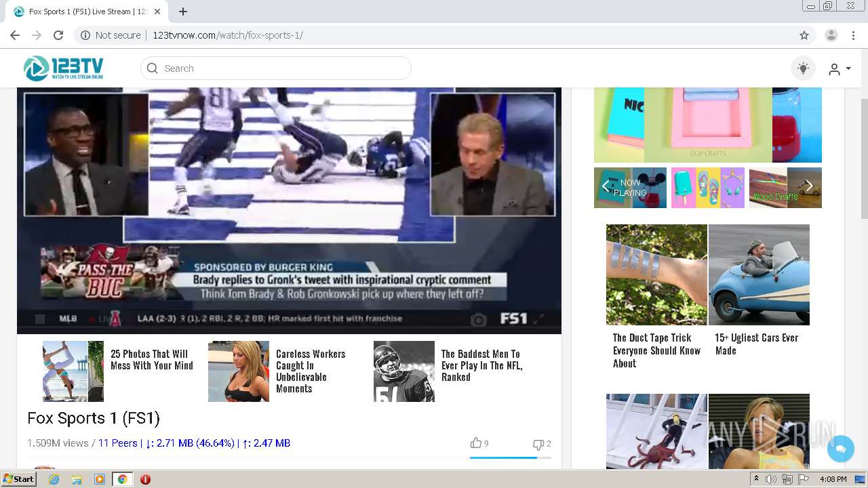868x488 pixels.
Task: Focus the Search input field
Action: click(276, 68)
